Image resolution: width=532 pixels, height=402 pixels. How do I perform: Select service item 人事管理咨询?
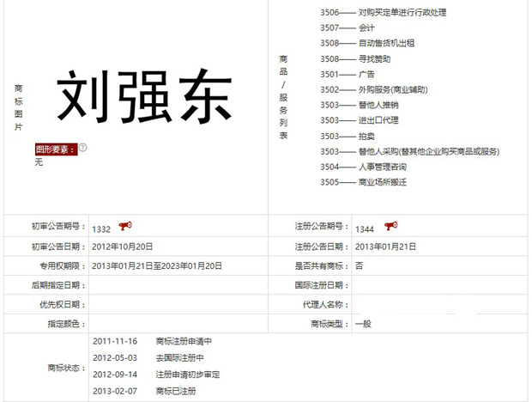(363, 167)
